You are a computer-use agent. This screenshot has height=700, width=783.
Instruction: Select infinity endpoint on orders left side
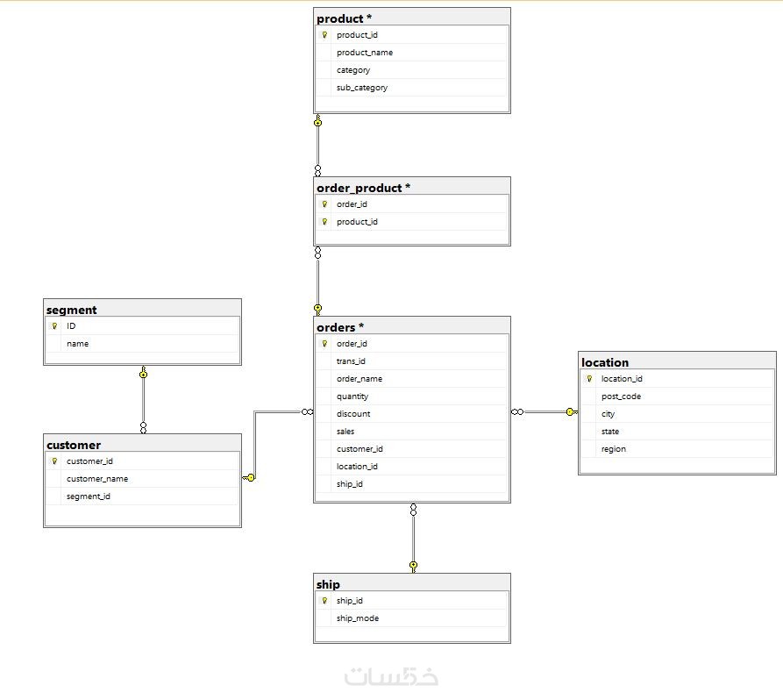coord(308,411)
